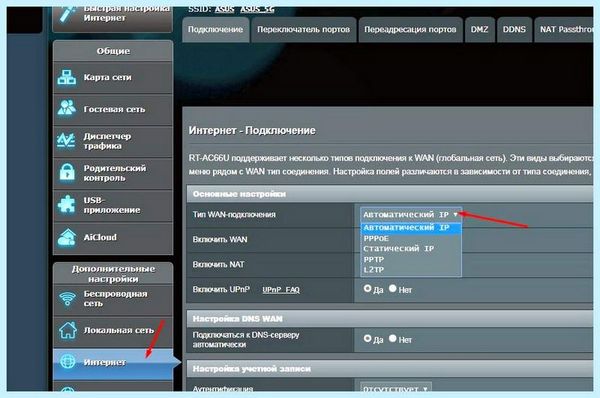
Task: Click the Network Map icon
Action: [x=67, y=77]
